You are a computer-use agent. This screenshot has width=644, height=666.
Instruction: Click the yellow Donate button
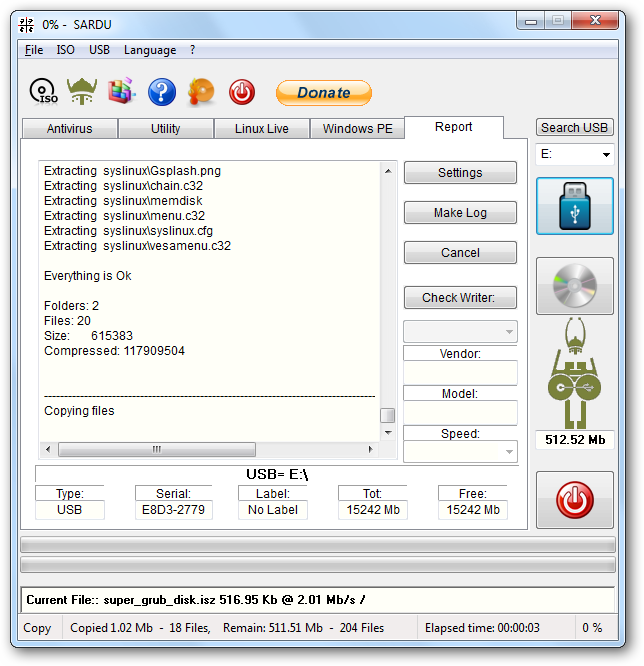point(324,93)
